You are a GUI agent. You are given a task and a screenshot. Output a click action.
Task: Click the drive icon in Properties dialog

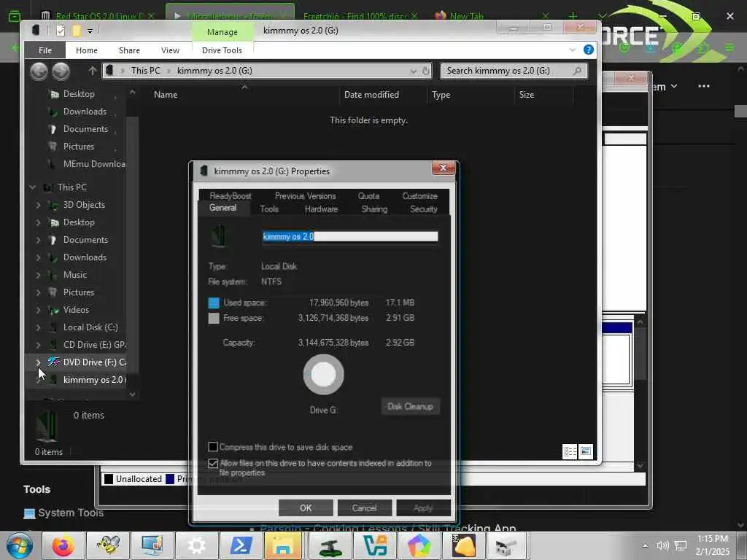pyautogui.click(x=219, y=236)
